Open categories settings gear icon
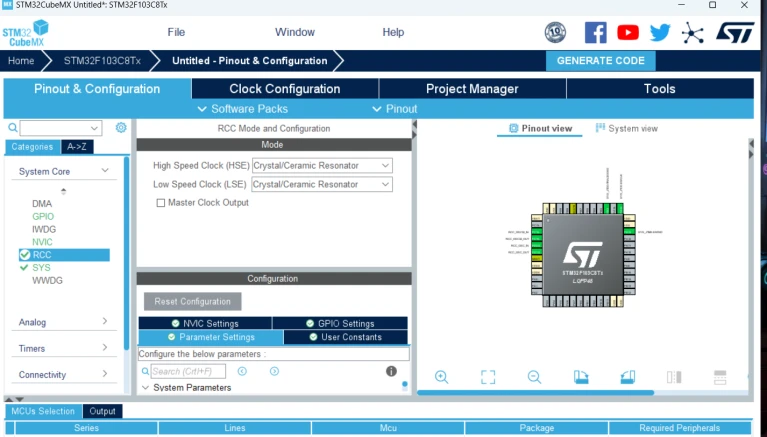This screenshot has width=767, height=437. tap(121, 128)
